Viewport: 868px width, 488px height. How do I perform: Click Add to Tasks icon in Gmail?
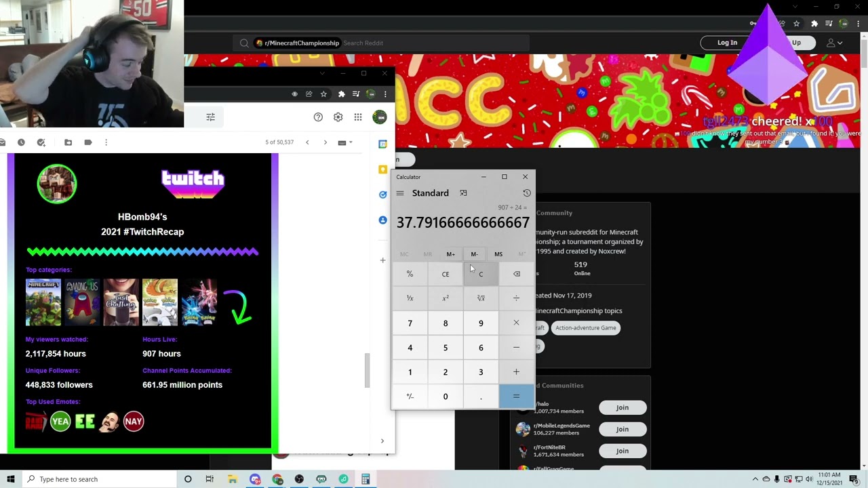41,142
